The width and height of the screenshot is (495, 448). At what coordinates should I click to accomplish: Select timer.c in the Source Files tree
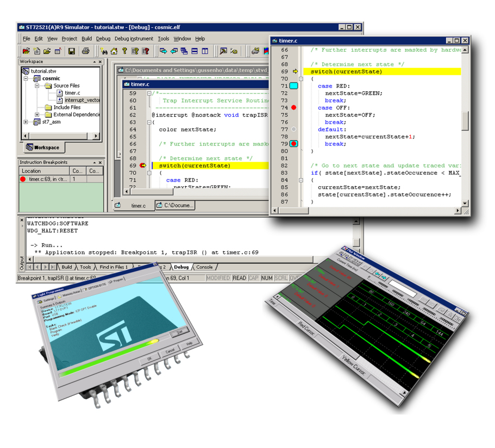[x=72, y=93]
